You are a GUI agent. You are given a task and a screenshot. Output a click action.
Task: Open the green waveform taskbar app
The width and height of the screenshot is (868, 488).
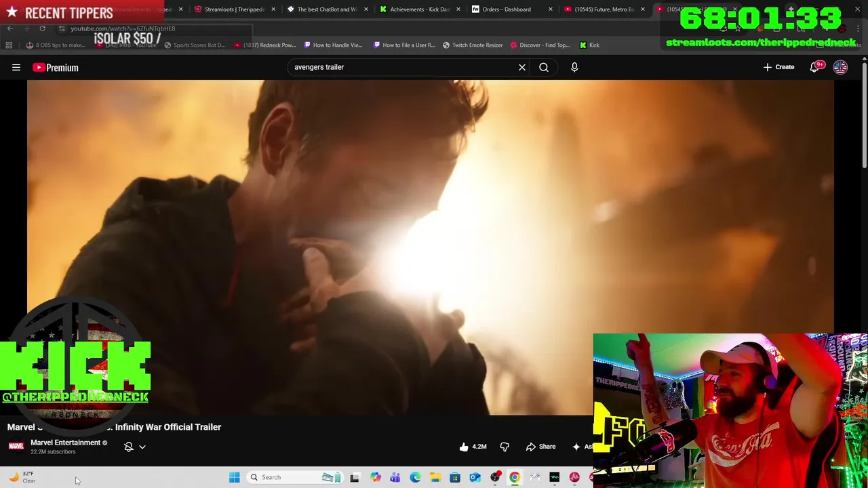(555, 477)
